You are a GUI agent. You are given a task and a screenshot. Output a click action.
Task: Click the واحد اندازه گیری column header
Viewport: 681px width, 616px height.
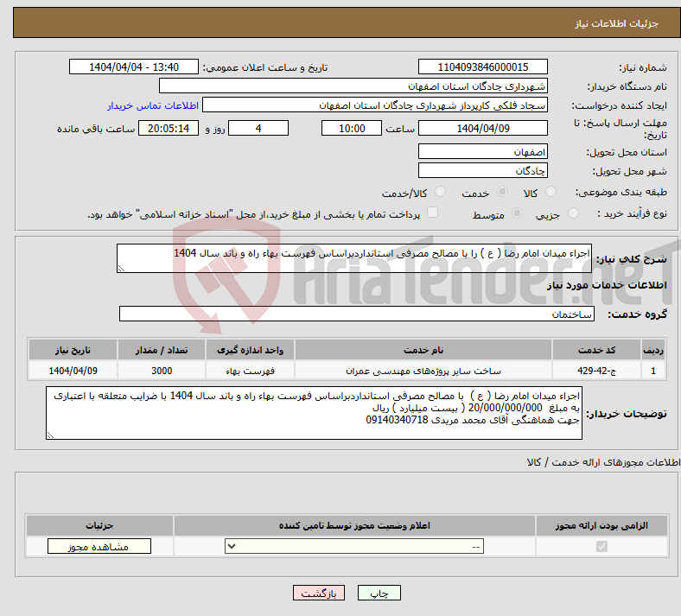pos(250,350)
